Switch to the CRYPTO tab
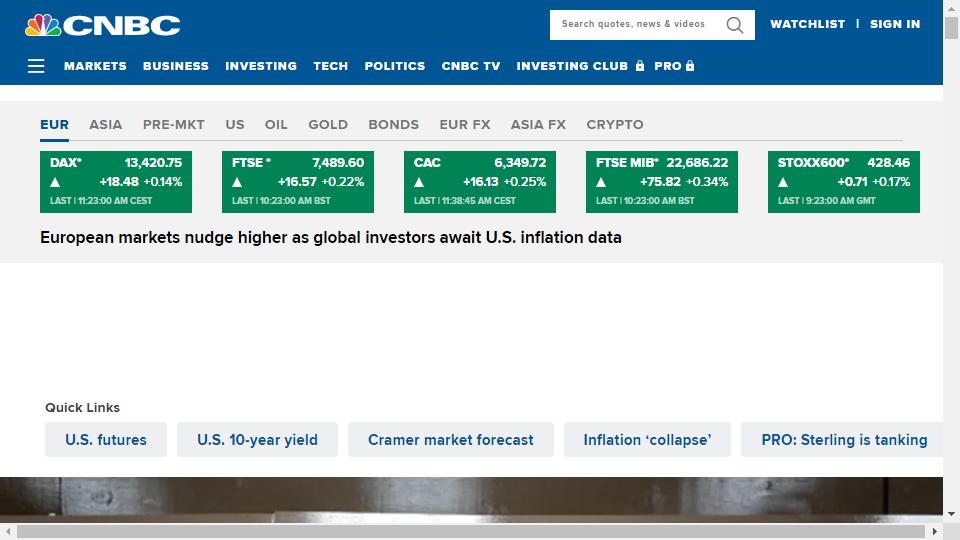Image resolution: width=960 pixels, height=540 pixels. tap(615, 124)
